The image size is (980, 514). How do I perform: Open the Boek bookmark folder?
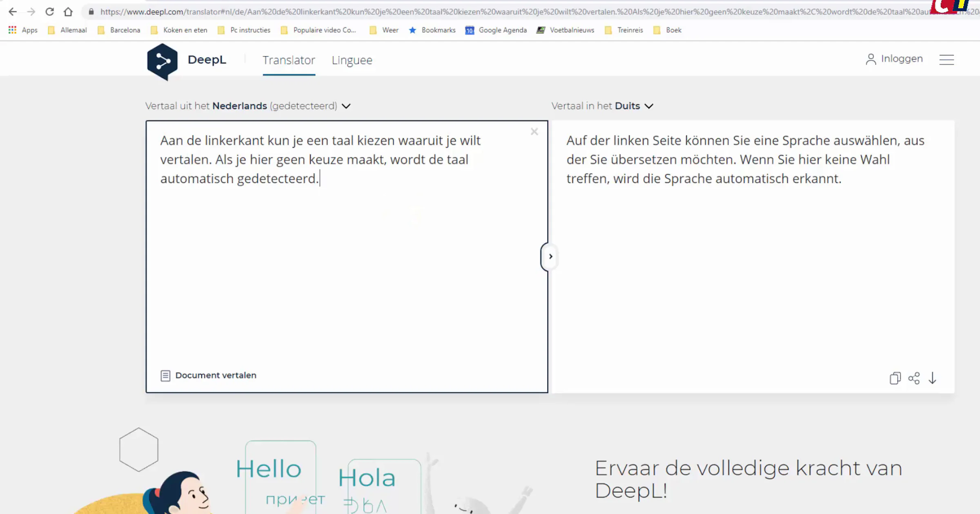click(x=668, y=30)
